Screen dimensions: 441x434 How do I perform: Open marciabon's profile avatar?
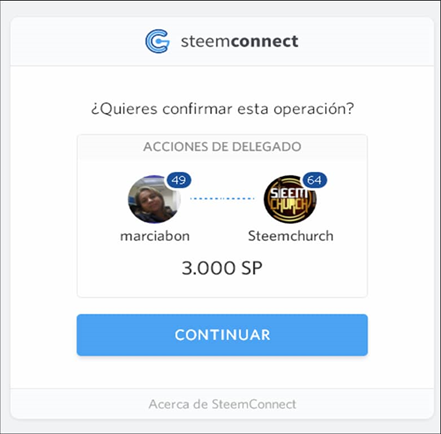(x=154, y=199)
